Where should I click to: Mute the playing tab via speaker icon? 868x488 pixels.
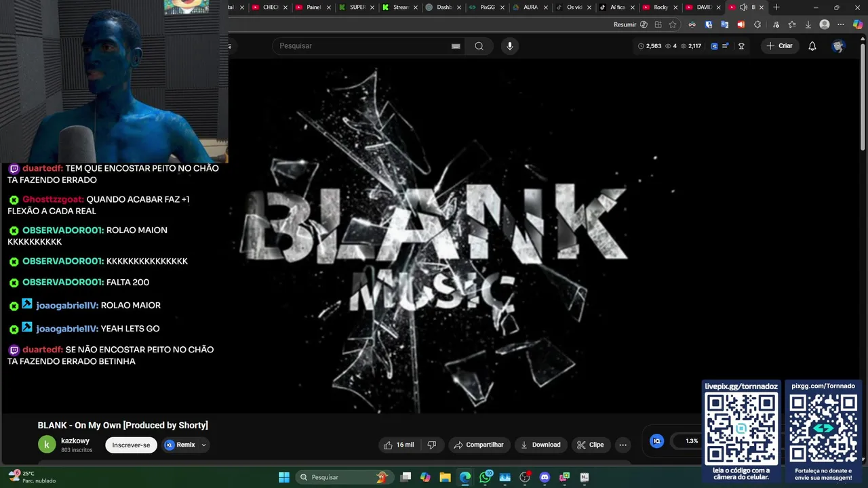click(743, 7)
